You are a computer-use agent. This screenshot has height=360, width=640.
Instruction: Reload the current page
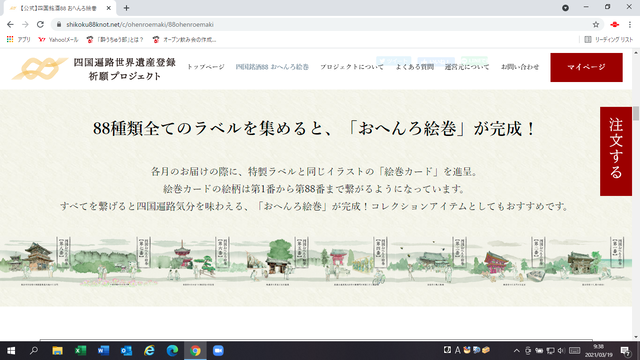coord(40,24)
